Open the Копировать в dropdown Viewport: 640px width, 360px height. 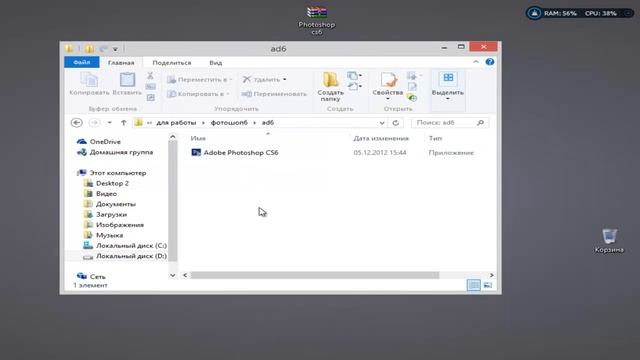198,94
